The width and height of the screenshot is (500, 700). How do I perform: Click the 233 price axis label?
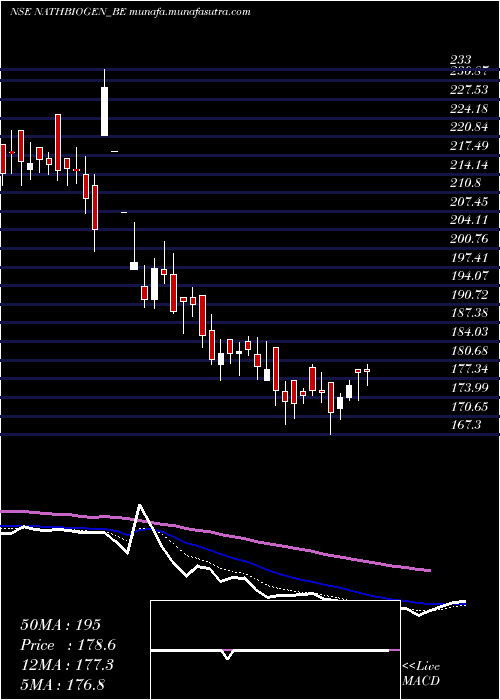point(460,60)
